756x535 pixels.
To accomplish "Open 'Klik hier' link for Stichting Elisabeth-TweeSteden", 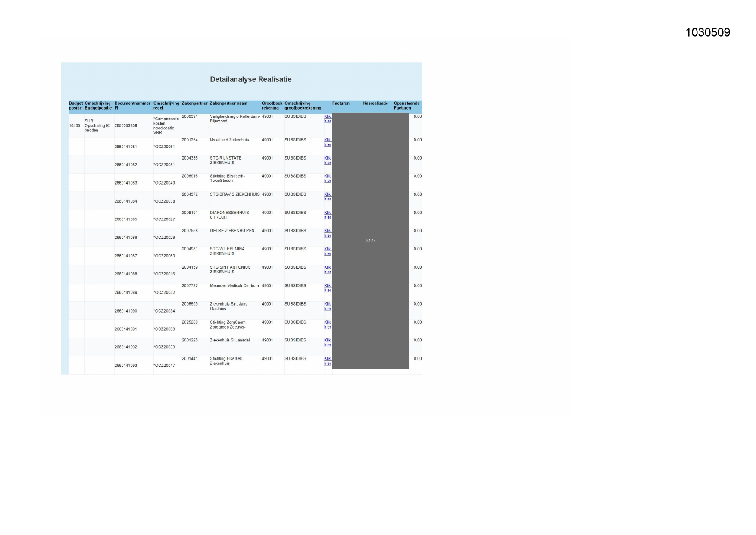I will point(328,178).
